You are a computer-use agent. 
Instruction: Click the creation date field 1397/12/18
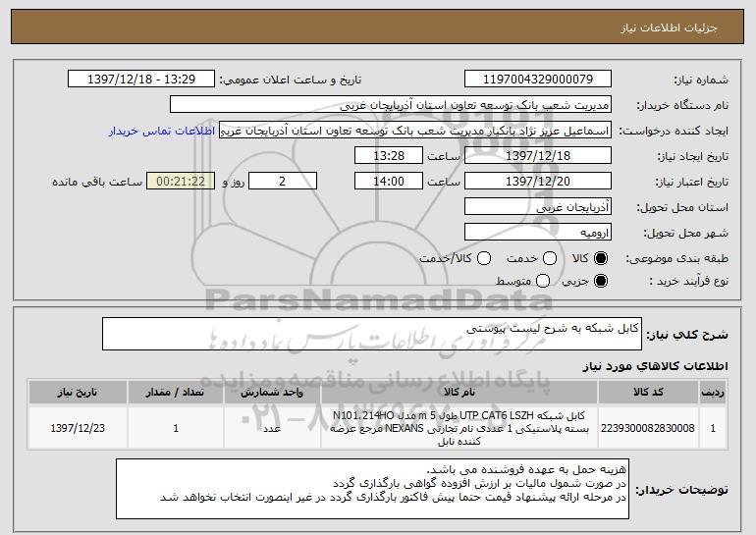click(x=538, y=156)
